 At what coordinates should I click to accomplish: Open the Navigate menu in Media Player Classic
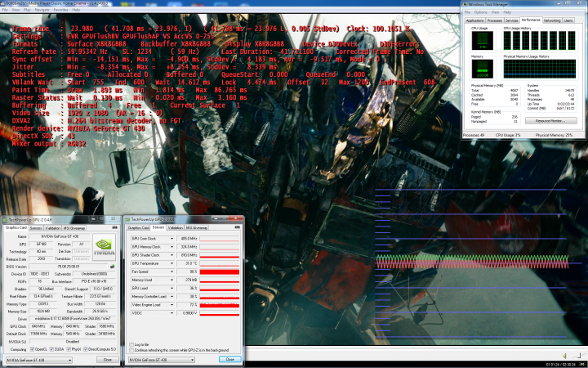[x=42, y=10]
